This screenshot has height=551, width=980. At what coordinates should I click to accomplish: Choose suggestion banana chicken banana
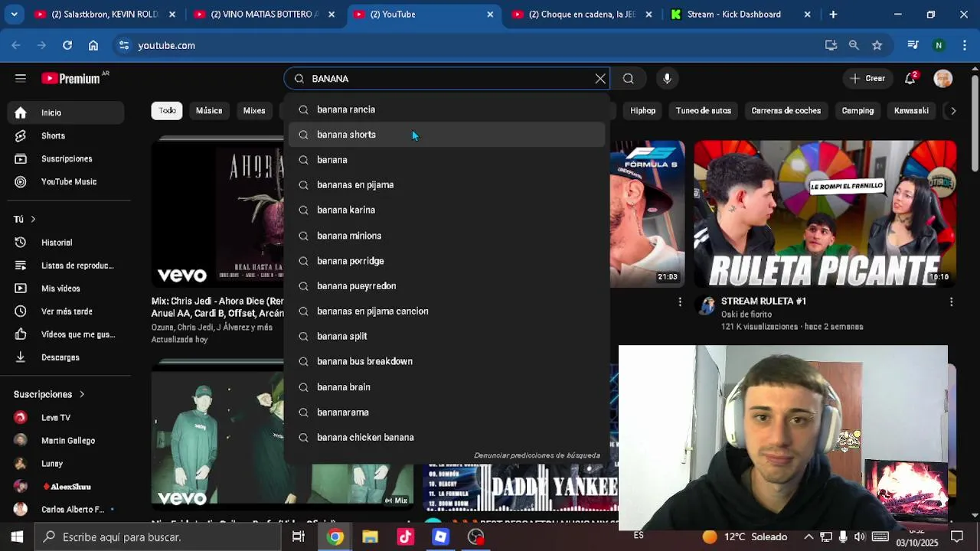pos(446,438)
